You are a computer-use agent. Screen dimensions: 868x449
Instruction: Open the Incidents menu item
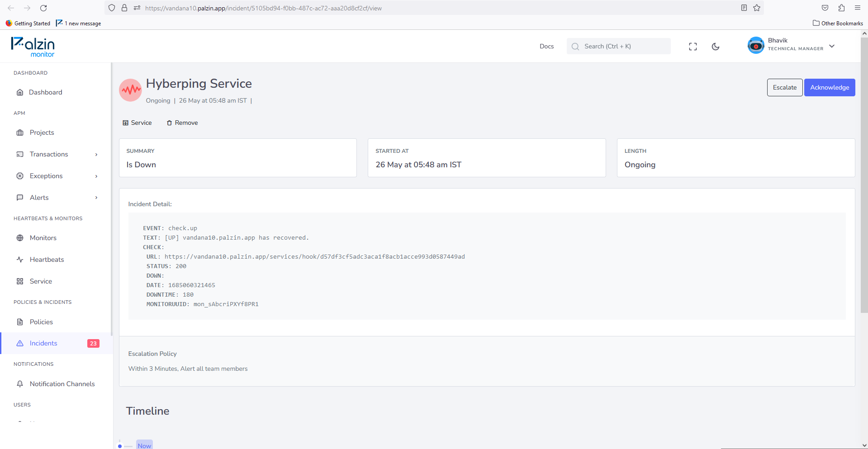(57, 343)
